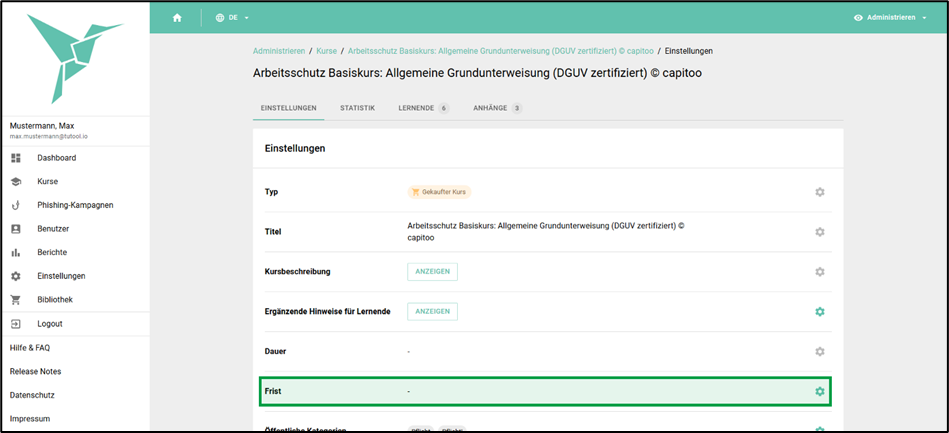Click the eye icon beside Administrieren

[x=858, y=18]
